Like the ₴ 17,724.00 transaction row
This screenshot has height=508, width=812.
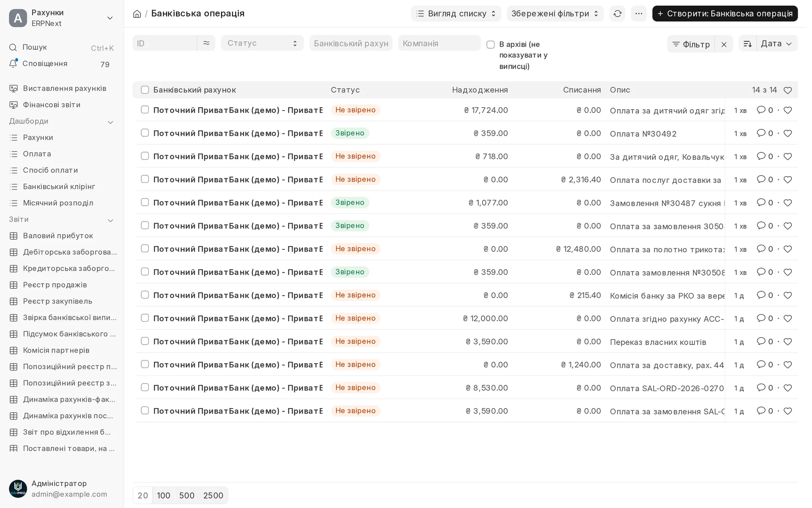point(787,110)
